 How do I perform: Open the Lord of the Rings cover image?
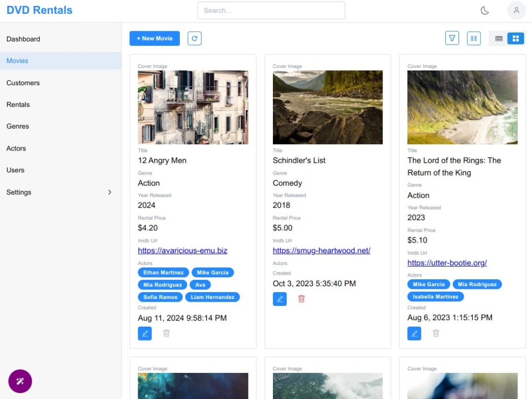[462, 107]
